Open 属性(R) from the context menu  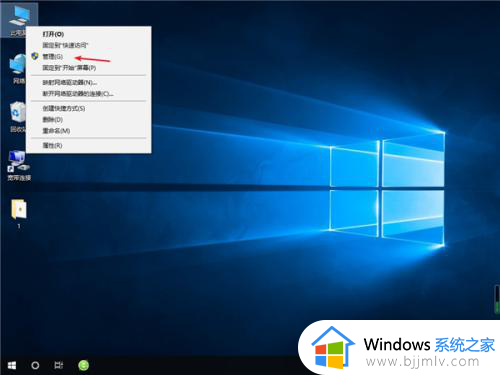point(88,146)
